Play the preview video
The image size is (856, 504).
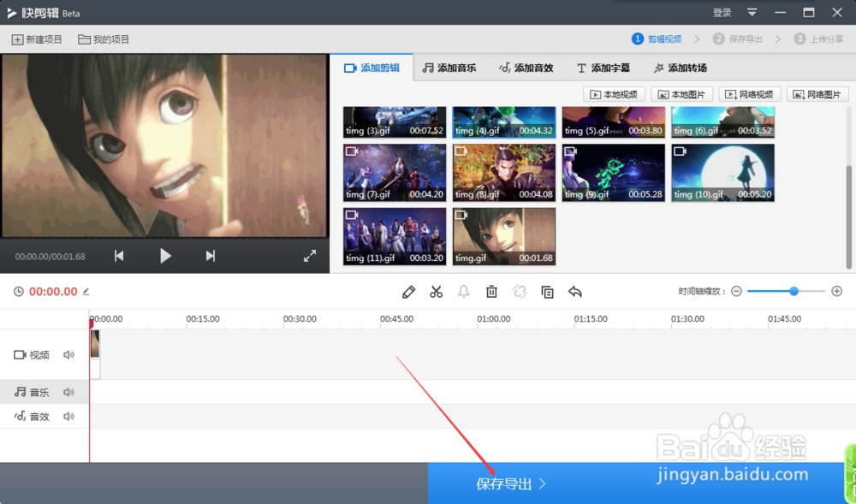pos(165,256)
